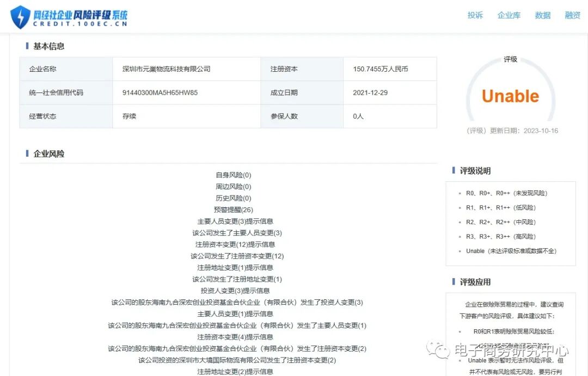Select the 数据 navigation item
The width and height of the screenshot is (588, 376).
(542, 15)
